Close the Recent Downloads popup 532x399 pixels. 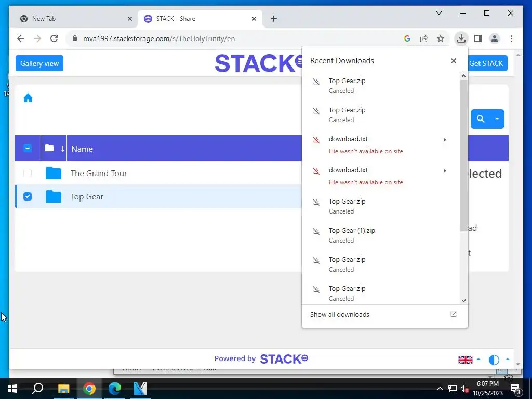453,61
